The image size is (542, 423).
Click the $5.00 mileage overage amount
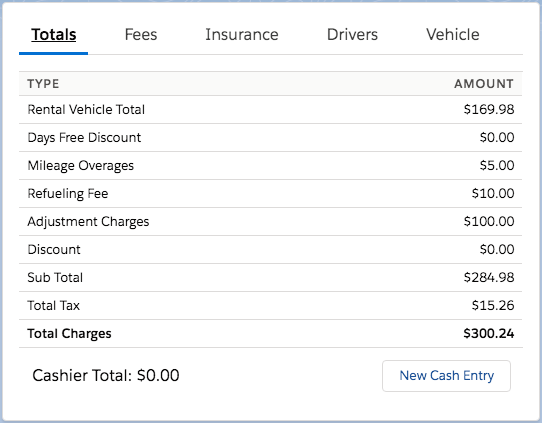tap(497, 166)
